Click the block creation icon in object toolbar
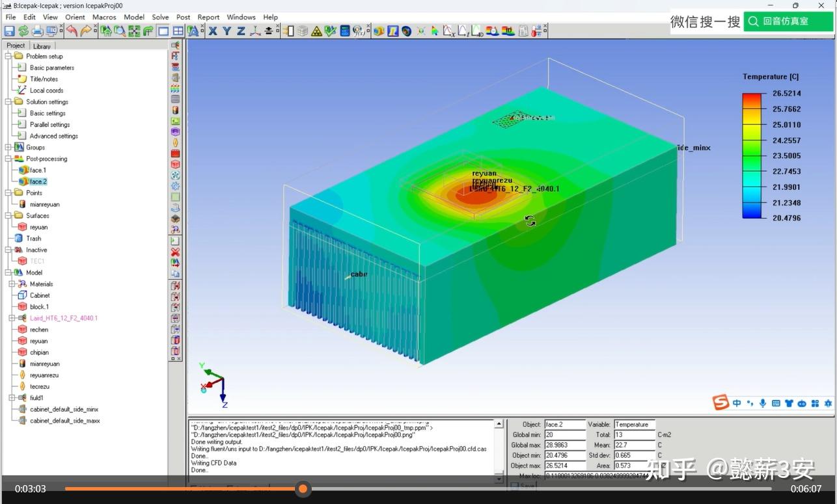837x504 pixels. (176, 165)
